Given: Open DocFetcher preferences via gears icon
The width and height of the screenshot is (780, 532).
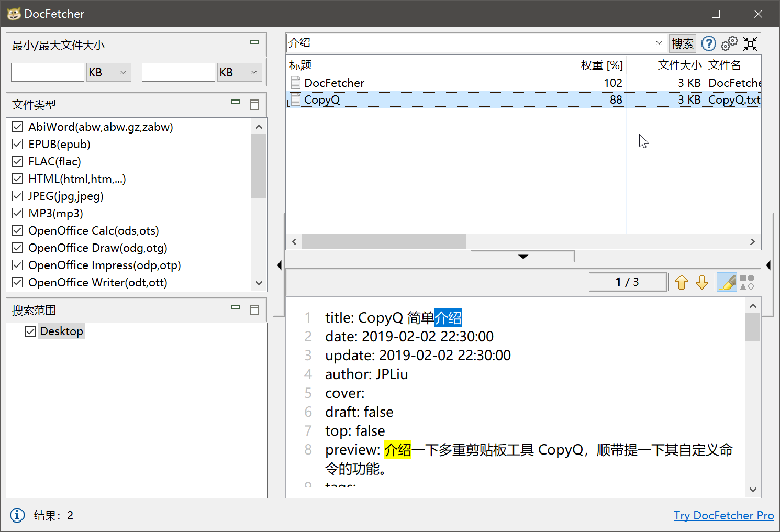Looking at the screenshot, I should (x=729, y=43).
